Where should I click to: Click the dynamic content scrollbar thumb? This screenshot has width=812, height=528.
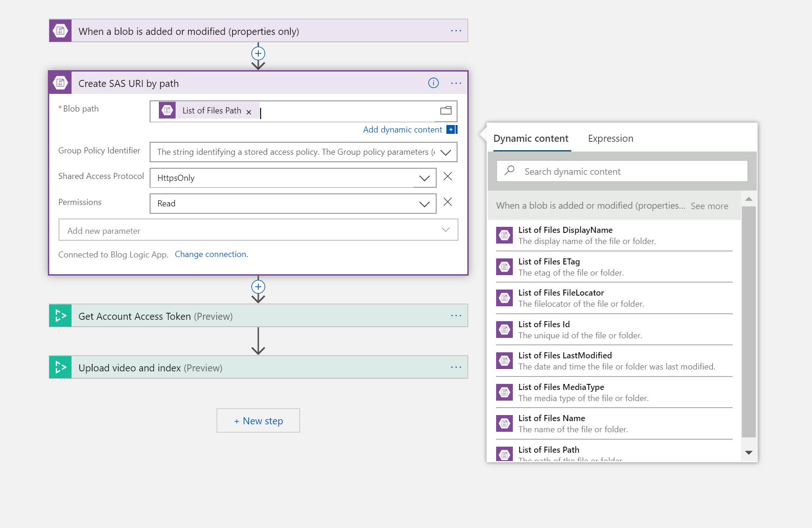pos(749,322)
